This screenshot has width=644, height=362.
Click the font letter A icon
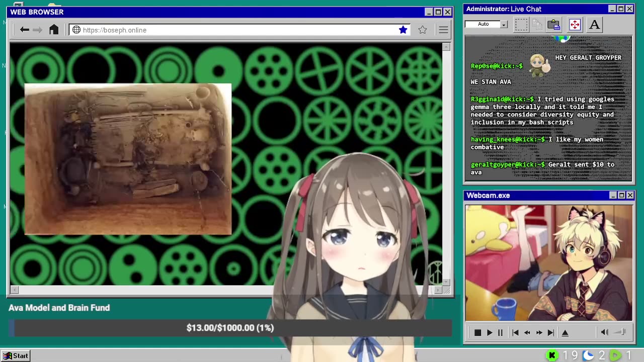(594, 24)
